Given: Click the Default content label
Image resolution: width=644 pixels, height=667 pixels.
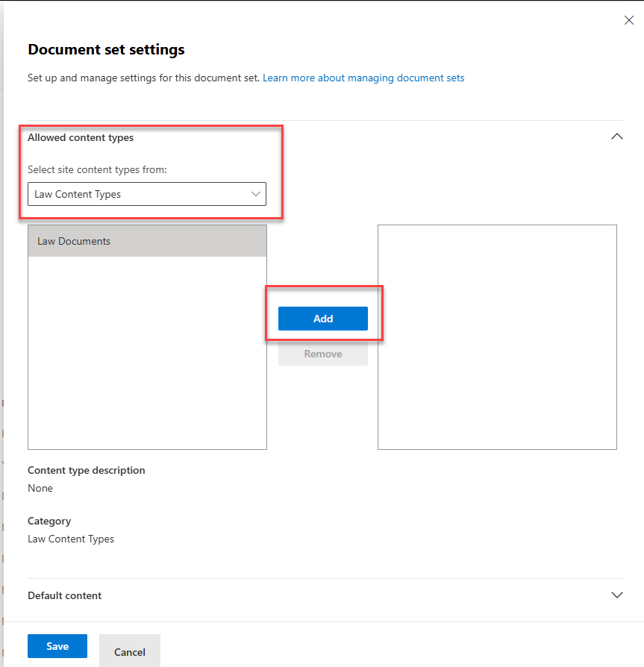Looking at the screenshot, I should 64,595.
